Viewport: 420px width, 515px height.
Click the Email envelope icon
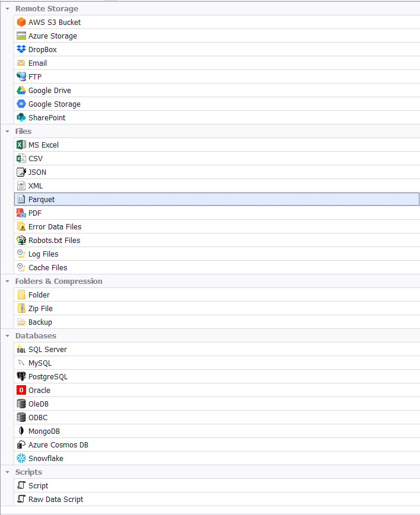(x=21, y=63)
